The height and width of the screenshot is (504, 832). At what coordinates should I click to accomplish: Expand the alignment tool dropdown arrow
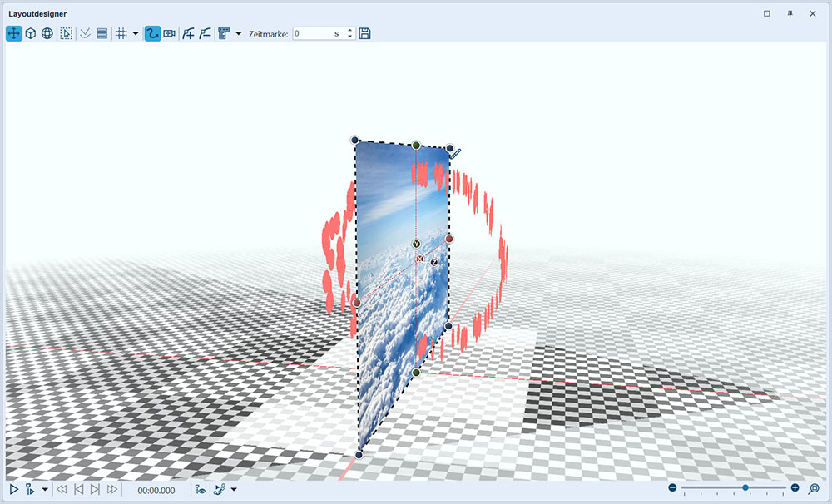tap(239, 34)
